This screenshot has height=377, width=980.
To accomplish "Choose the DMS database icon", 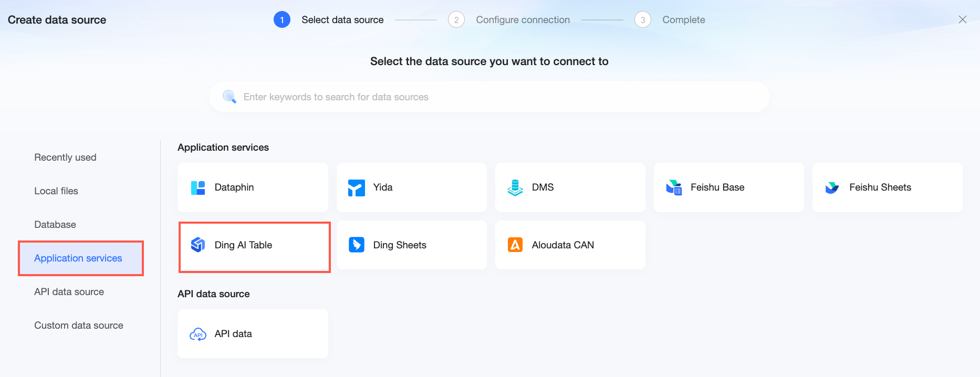I will [x=515, y=187].
